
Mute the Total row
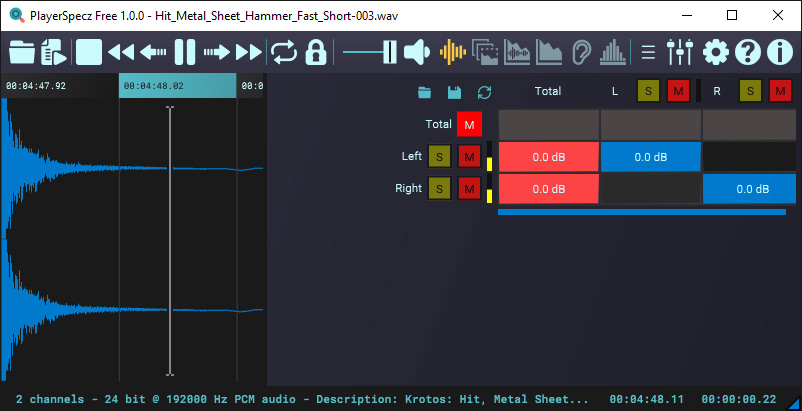pos(469,125)
